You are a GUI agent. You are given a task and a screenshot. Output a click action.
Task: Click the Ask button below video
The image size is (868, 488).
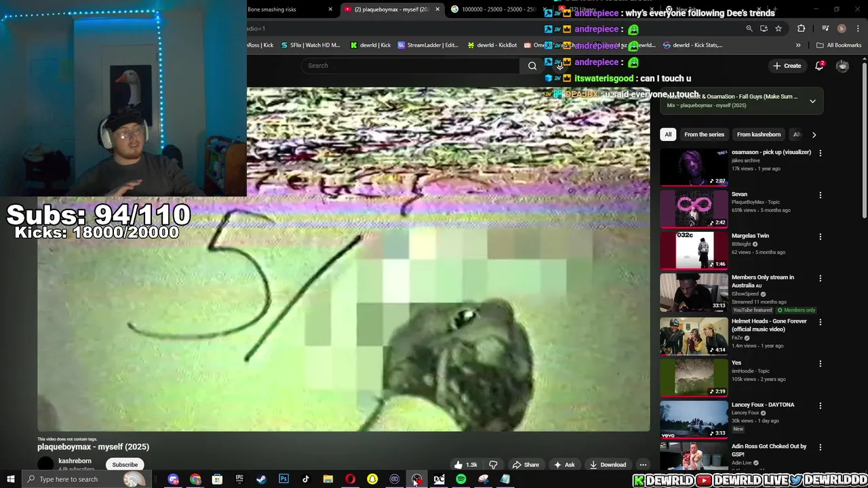[564, 465]
